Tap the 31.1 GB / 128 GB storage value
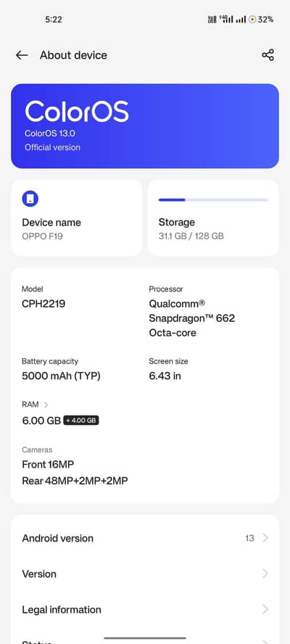 [191, 236]
